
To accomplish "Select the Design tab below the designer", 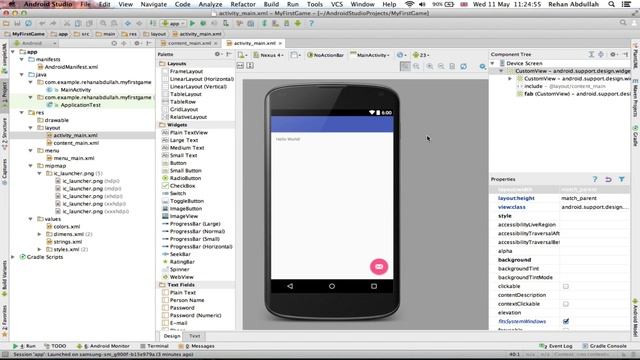I will pyautogui.click(x=172, y=336).
